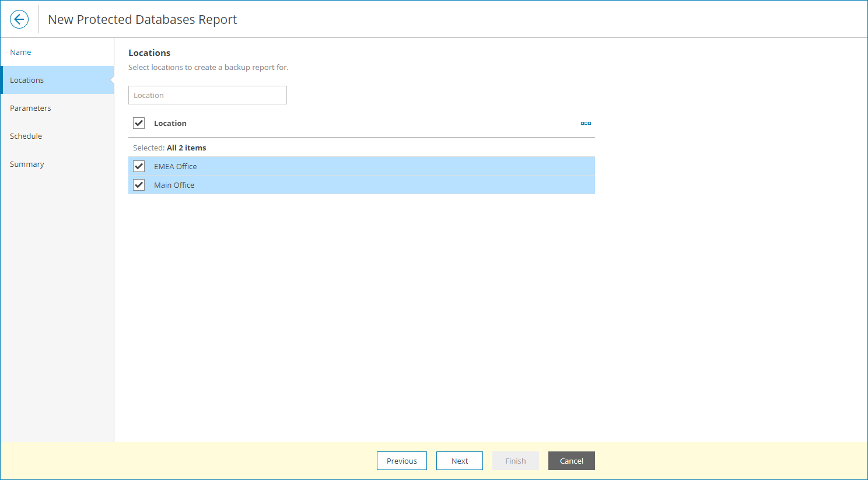868x480 pixels.
Task: Click the 'Selected: All 2 items' text
Action: tap(170, 148)
